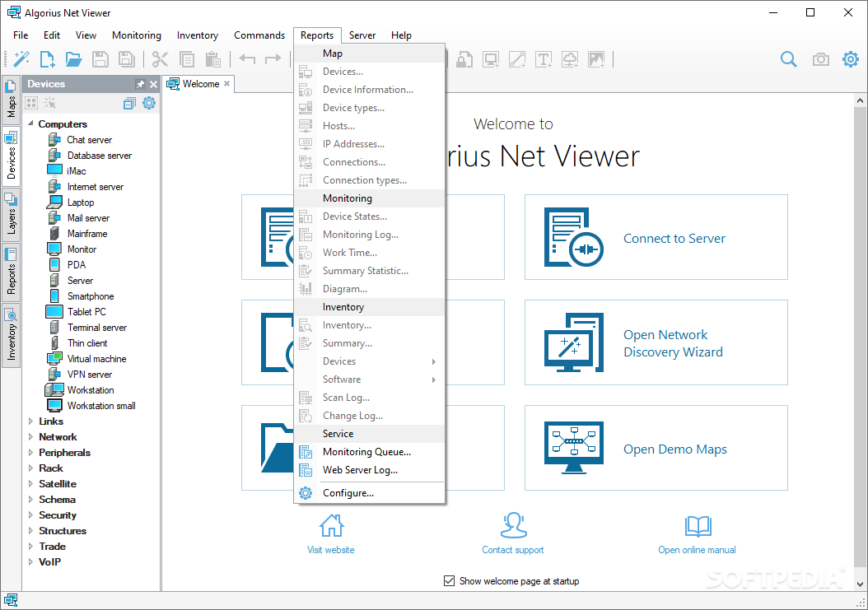868x610 pixels.
Task: Create a new map file
Action: pos(48,59)
